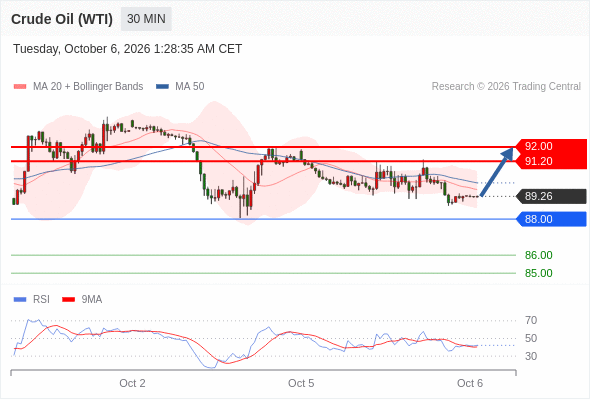Click the MA 50 legend swatch
Image resolution: width=590 pixels, height=400 pixels.
click(x=162, y=87)
